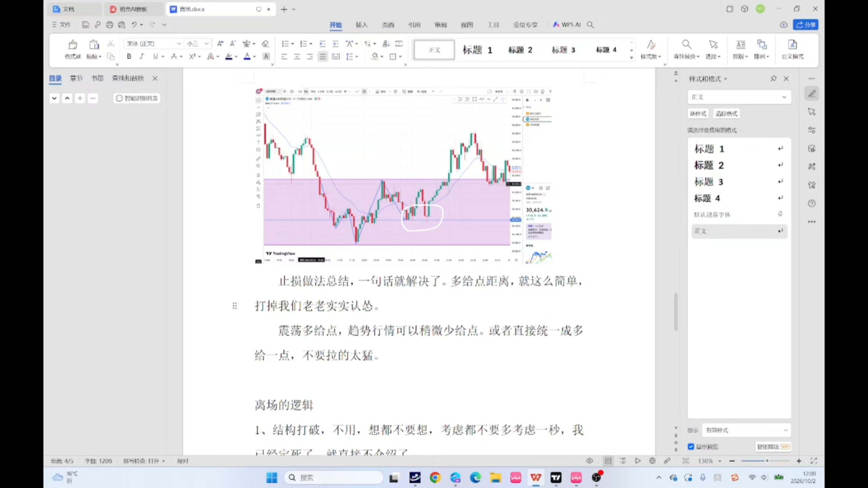868x488 pixels.
Task: Switch to the Bookmarks tab in navigation pane
Action: (97, 78)
